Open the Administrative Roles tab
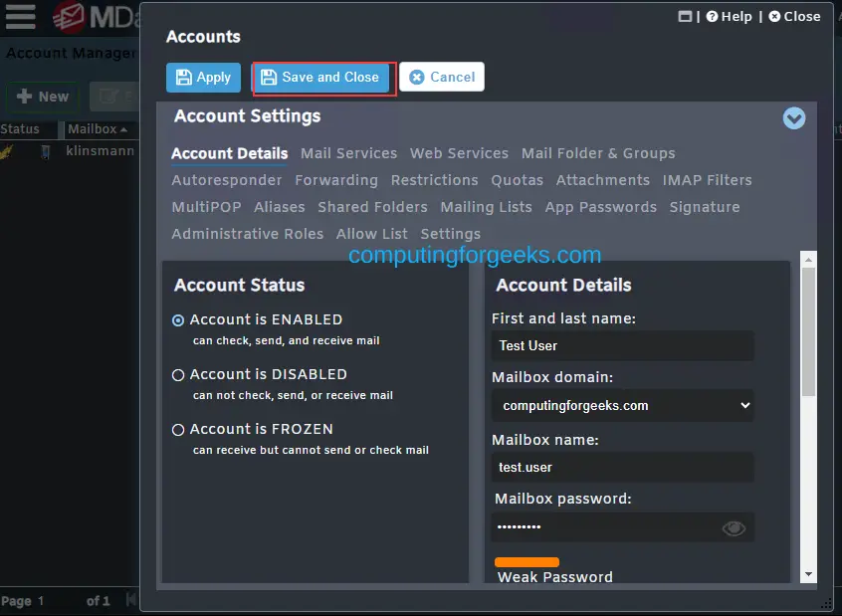The image size is (842, 616). pos(248,234)
